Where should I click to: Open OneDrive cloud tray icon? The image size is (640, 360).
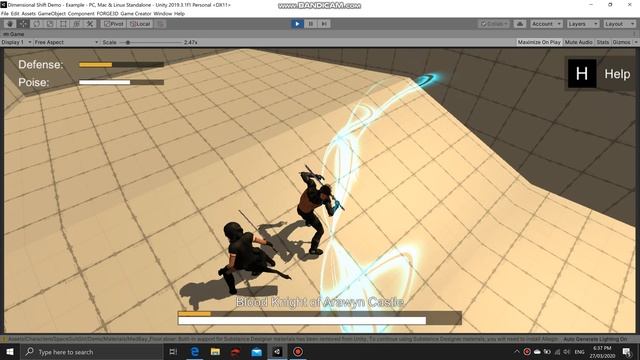[537, 351]
